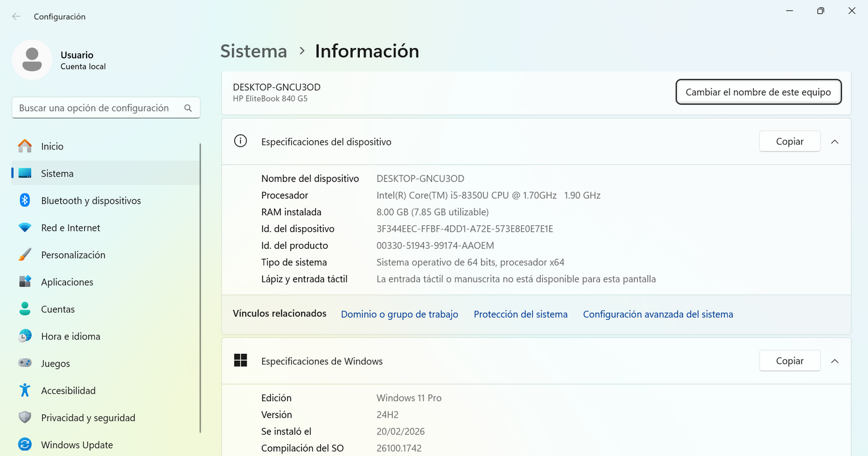Open Windows Update page
Viewport: 868px width, 456px height.
point(106,445)
